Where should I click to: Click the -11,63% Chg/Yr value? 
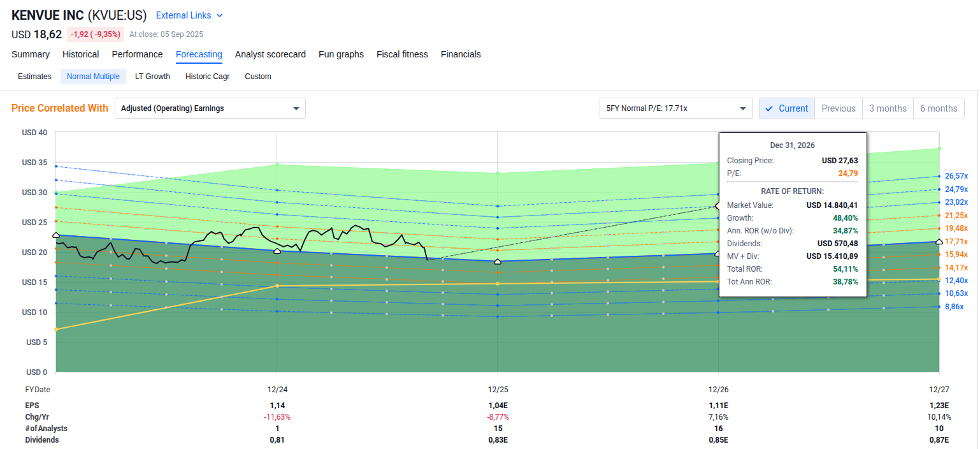point(277,417)
